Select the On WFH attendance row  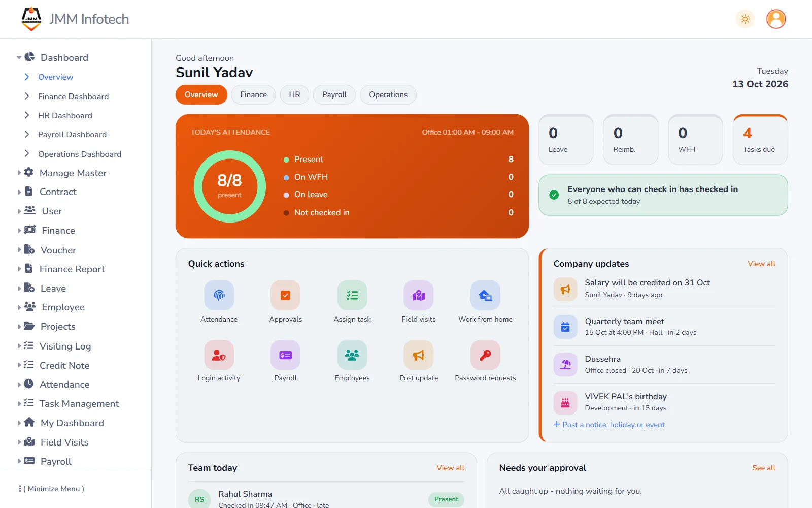(398, 177)
